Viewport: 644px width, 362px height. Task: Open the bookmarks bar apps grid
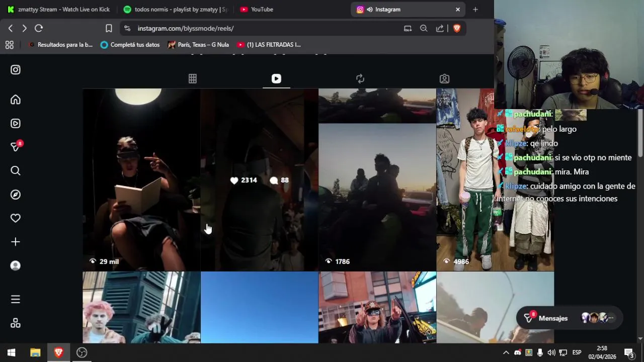9,45
